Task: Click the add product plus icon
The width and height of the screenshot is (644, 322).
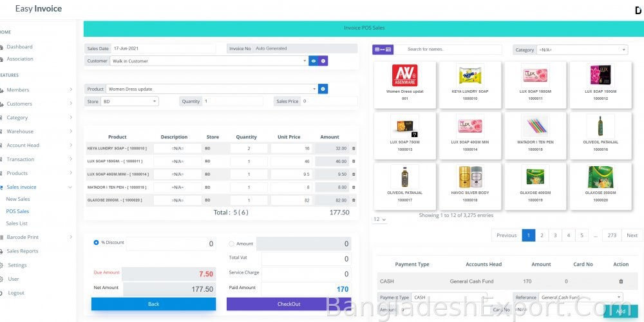Action: pyautogui.click(x=323, y=89)
